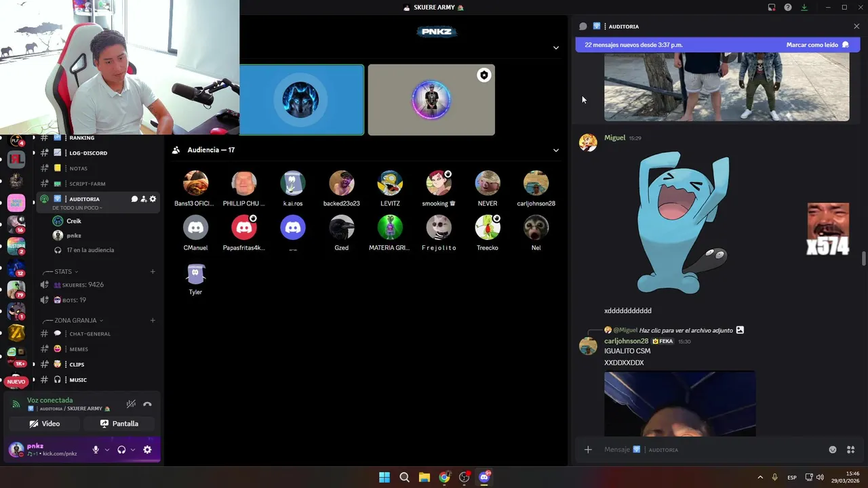Open Discord inbox icon in title bar
Image resolution: width=868 pixels, height=488 pixels.
(772, 7)
